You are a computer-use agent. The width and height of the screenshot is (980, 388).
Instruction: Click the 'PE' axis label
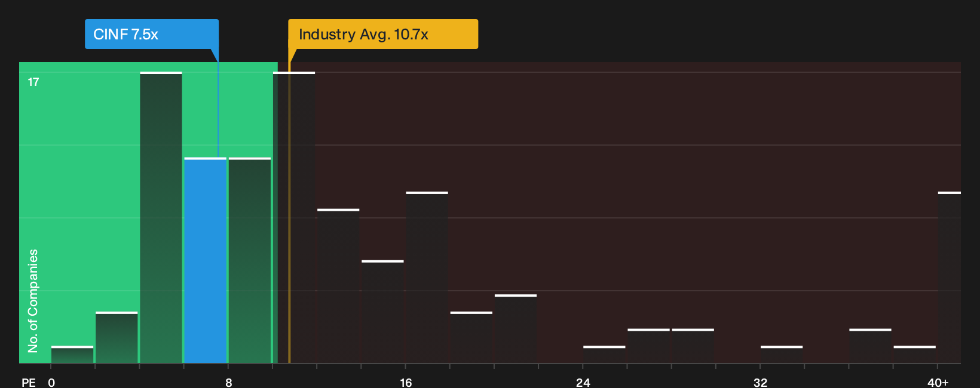coord(29,383)
